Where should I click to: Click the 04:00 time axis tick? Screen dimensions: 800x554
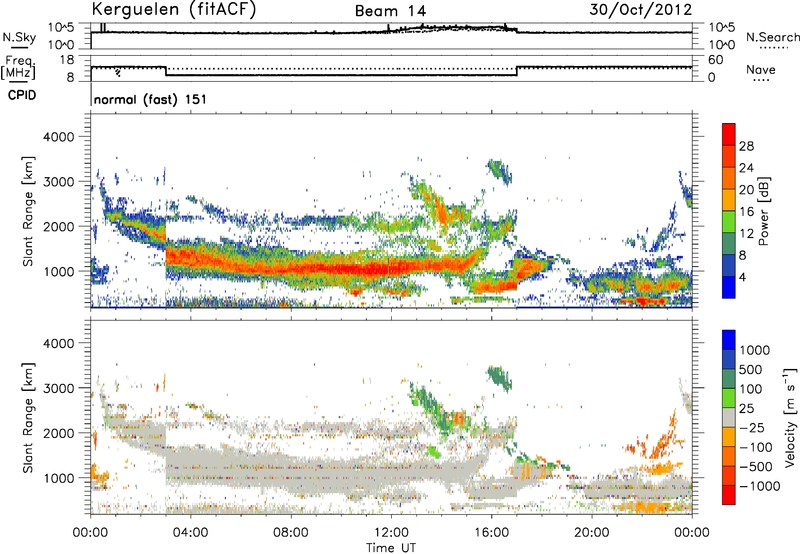(190, 533)
